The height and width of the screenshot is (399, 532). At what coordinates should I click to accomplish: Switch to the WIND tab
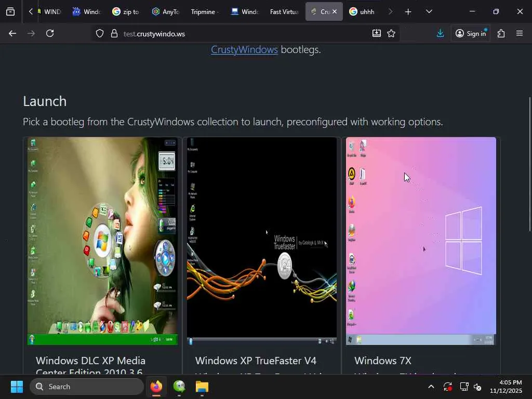(x=50, y=11)
